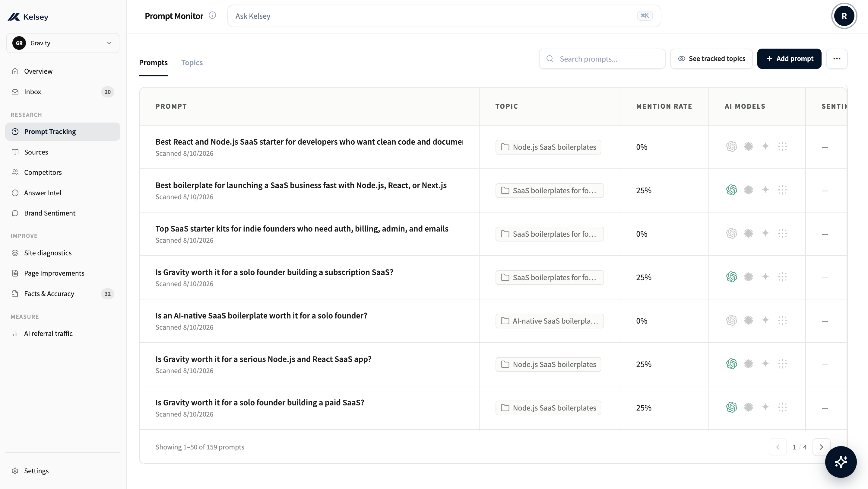Click the 20 badge next to Inbox
This screenshot has height=489, width=868.
click(x=107, y=92)
